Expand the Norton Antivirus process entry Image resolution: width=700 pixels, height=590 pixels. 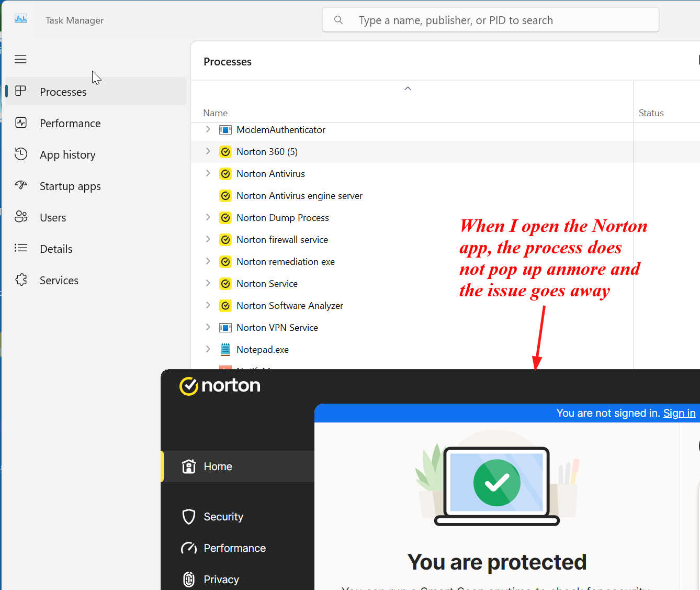208,173
